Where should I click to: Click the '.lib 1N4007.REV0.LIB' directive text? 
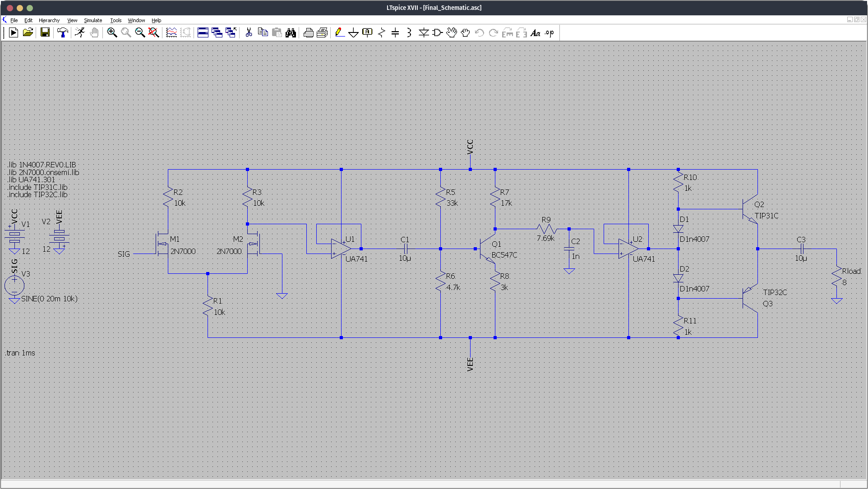click(x=42, y=165)
